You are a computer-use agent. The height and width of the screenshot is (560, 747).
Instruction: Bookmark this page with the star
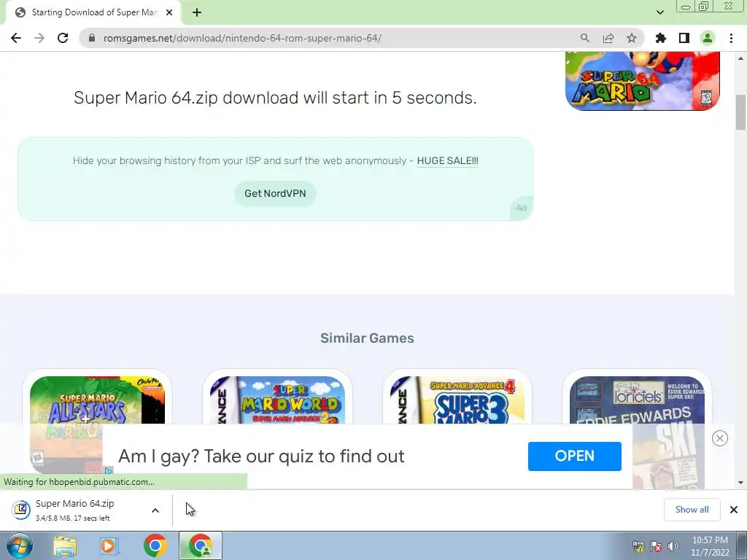632,38
